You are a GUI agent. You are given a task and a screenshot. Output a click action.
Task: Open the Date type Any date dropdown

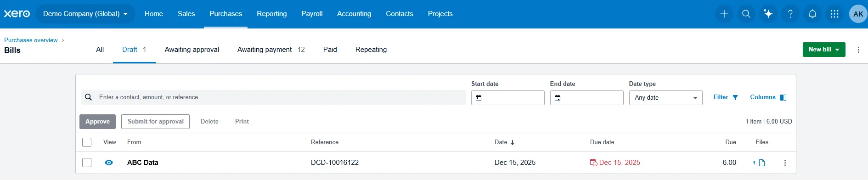(x=665, y=98)
